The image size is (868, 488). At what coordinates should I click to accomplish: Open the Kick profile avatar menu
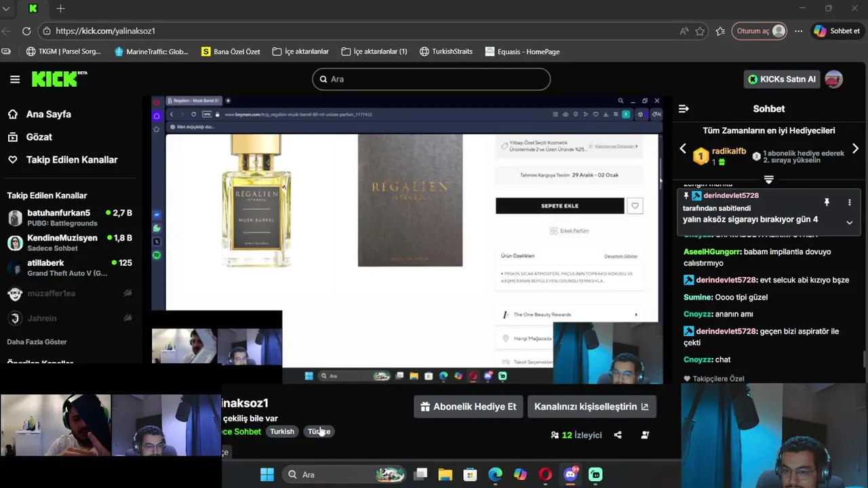(834, 79)
